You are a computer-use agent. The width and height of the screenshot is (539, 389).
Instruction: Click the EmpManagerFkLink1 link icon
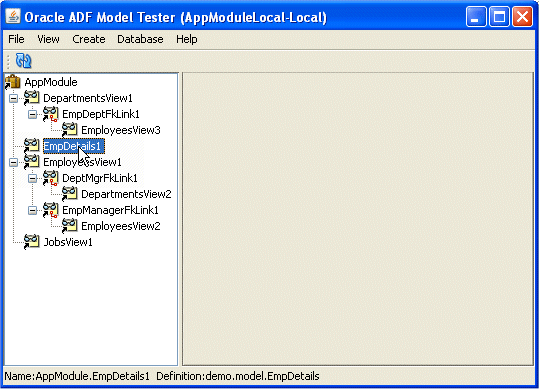[50, 210]
